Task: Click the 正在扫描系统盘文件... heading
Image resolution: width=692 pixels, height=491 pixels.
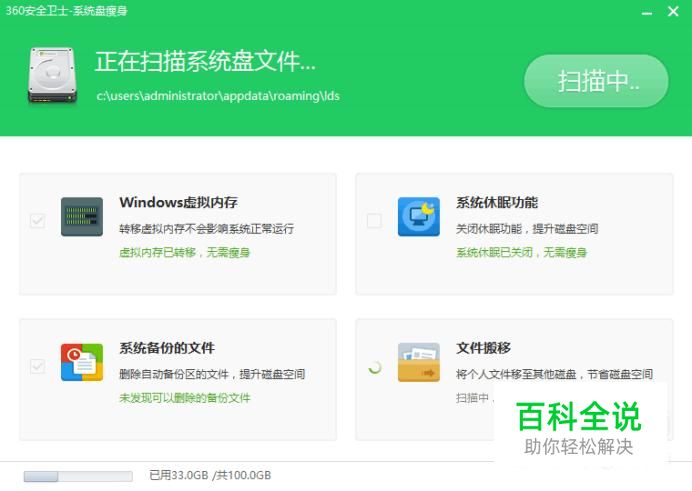Action: 205,61
